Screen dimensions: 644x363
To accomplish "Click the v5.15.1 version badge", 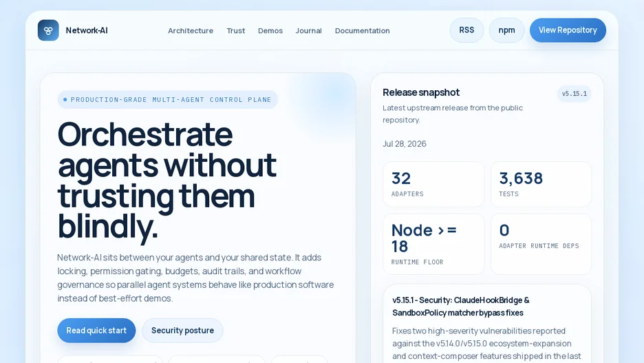I will [x=575, y=94].
